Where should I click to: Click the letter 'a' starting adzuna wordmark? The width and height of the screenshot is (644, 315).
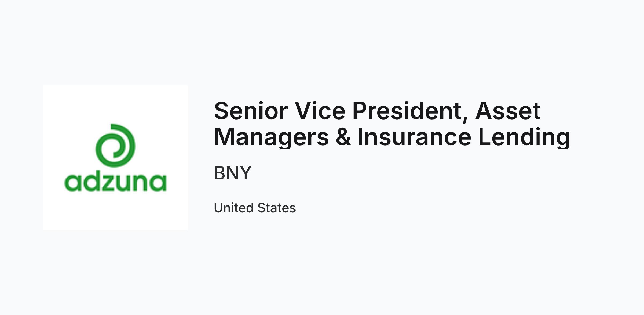coord(73,183)
